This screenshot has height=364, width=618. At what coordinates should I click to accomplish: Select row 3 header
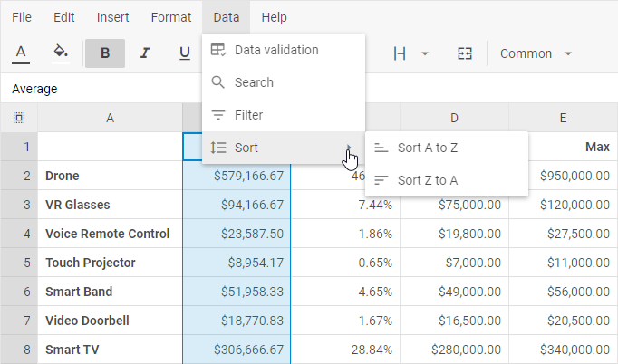[19, 205]
